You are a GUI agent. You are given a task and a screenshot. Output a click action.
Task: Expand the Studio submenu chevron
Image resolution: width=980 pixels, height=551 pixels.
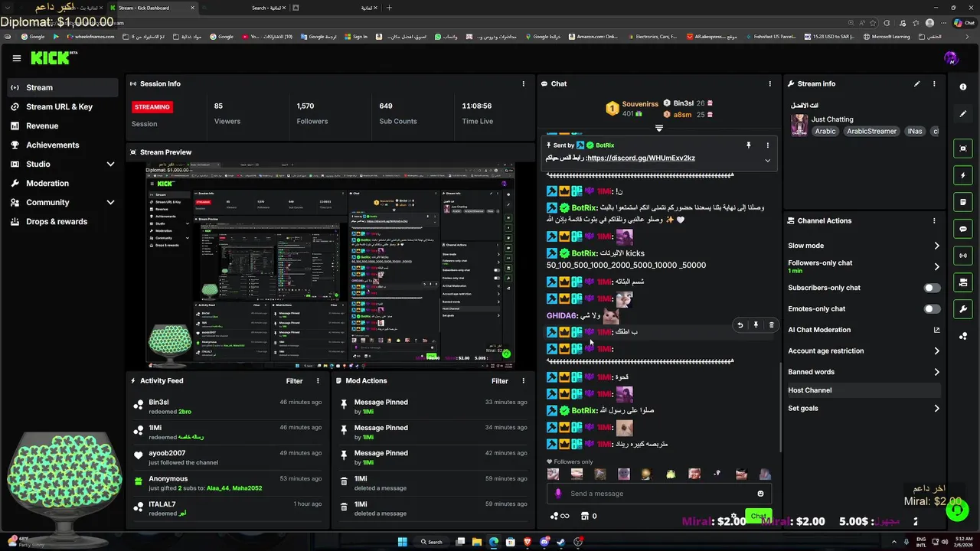110,164
